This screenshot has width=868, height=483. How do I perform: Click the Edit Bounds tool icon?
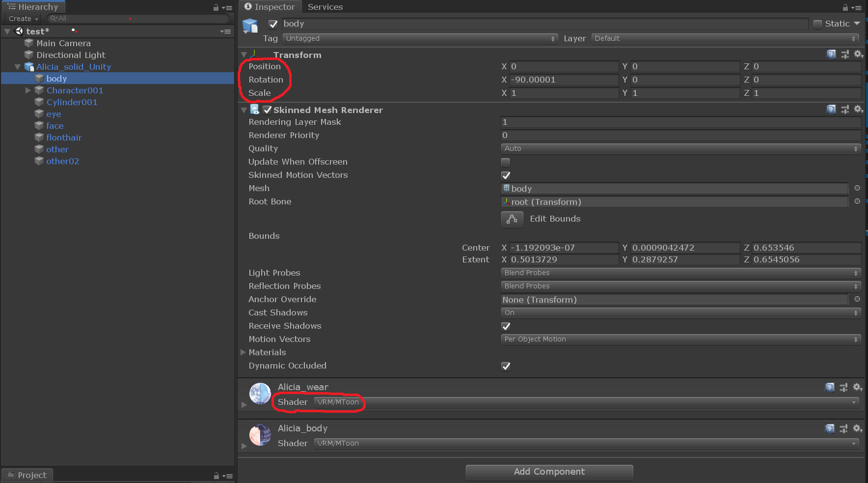pyautogui.click(x=512, y=219)
